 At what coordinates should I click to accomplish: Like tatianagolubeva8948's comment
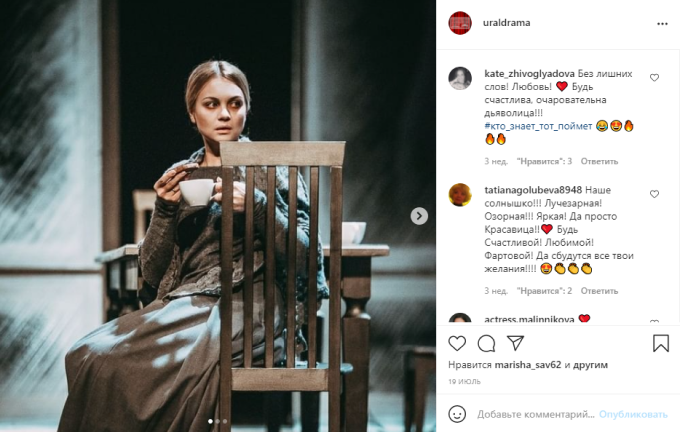[655, 193]
